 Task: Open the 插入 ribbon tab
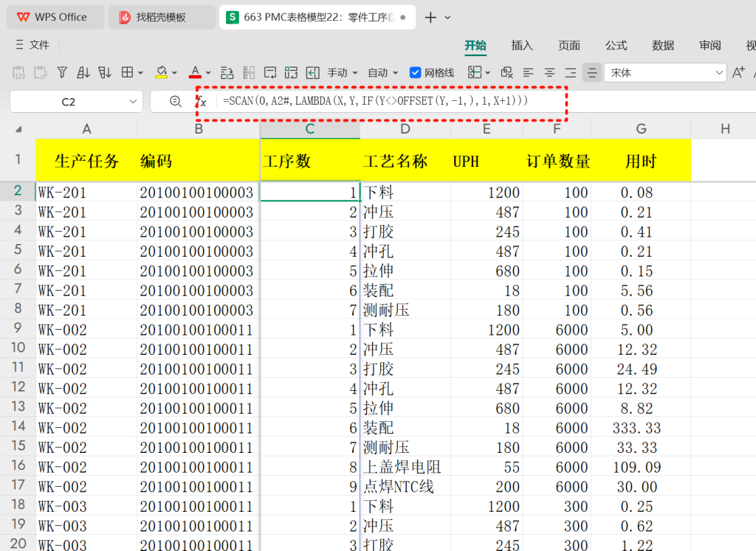pos(522,45)
